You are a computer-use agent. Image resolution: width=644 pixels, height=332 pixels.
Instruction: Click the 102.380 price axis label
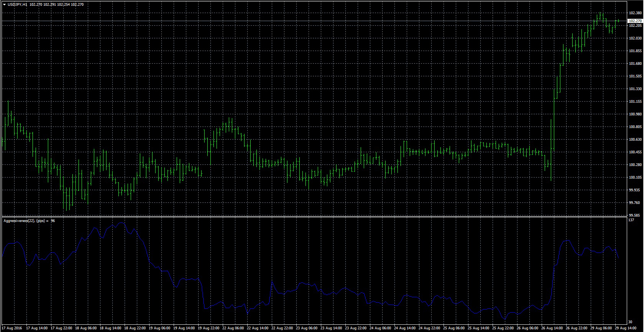635,13
